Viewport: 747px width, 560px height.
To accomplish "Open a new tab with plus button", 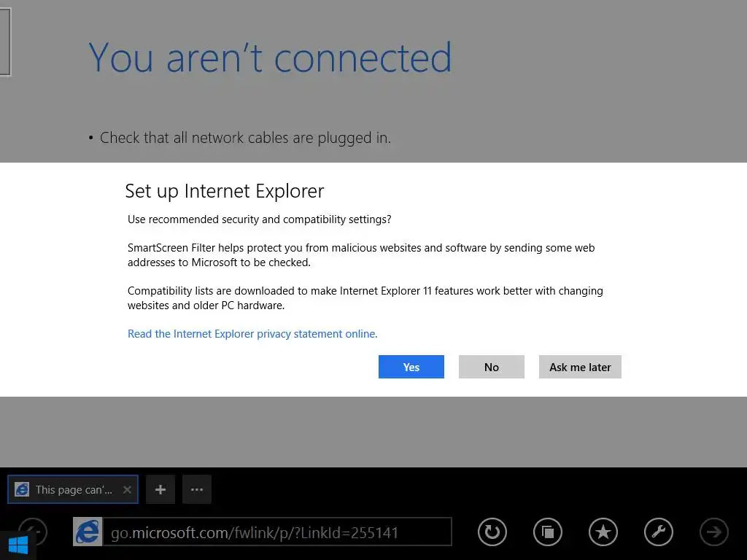I will (160, 489).
